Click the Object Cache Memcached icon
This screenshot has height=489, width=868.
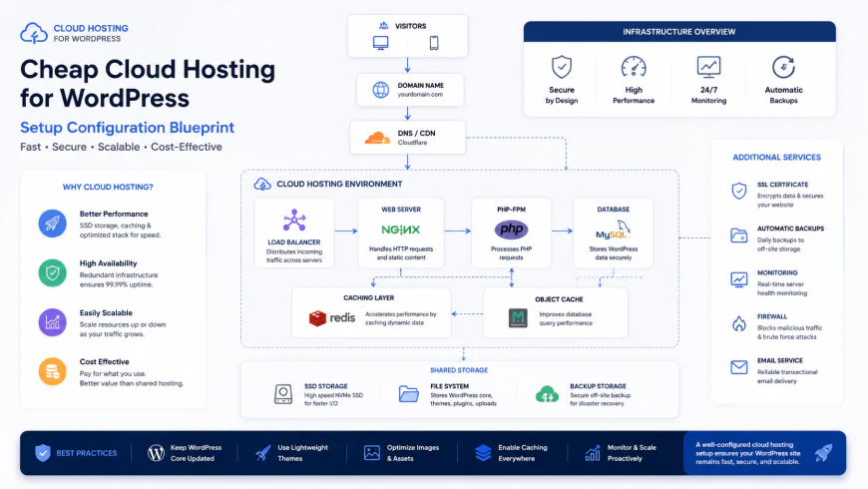(518, 318)
